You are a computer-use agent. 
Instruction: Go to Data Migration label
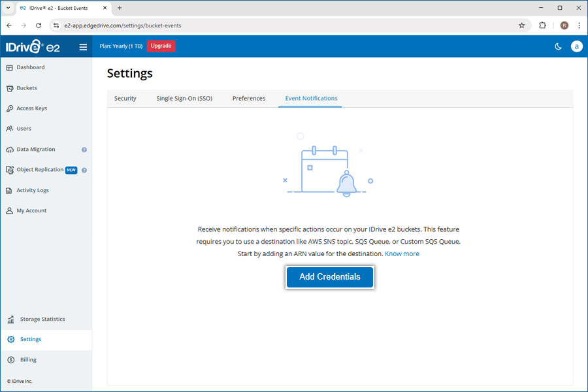[x=36, y=150]
